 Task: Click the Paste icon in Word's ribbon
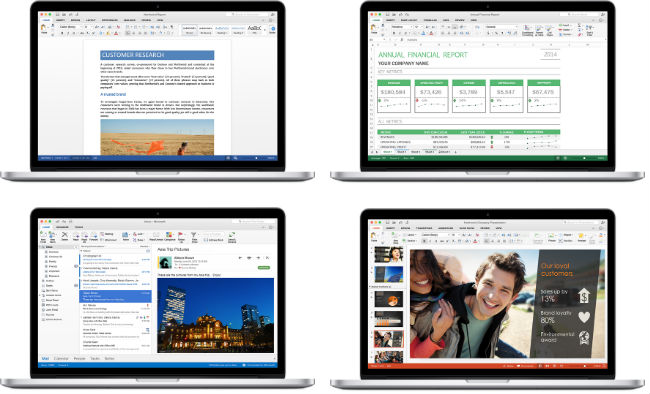click(x=43, y=27)
